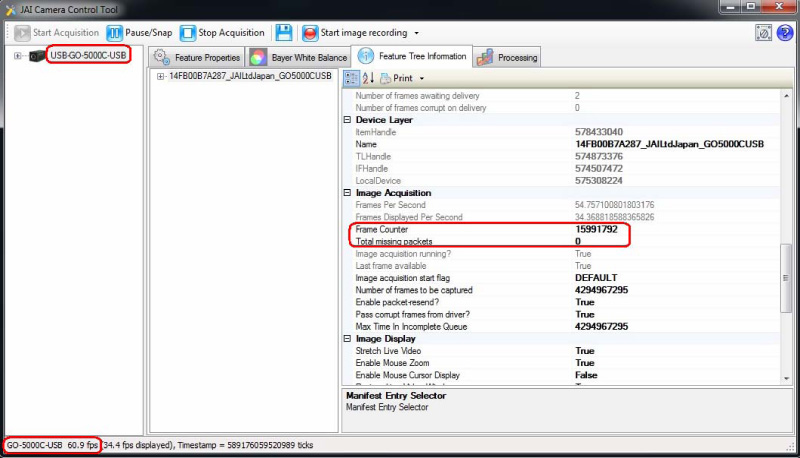Select the Feature Tree Information tab

[x=412, y=56]
